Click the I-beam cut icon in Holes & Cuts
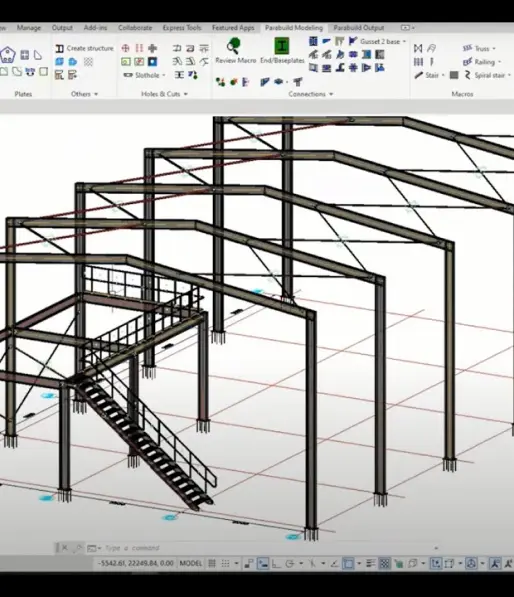Screen dimensions: 514x597 click(179, 75)
